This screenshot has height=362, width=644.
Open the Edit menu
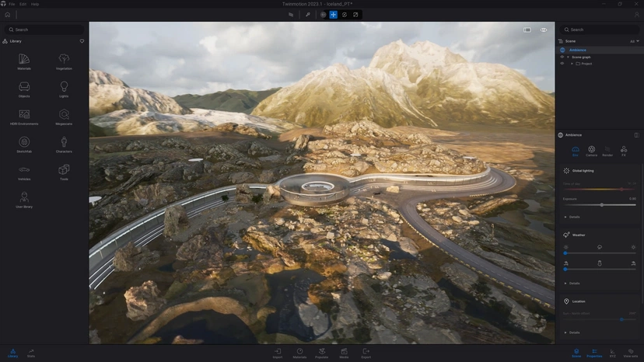(23, 4)
